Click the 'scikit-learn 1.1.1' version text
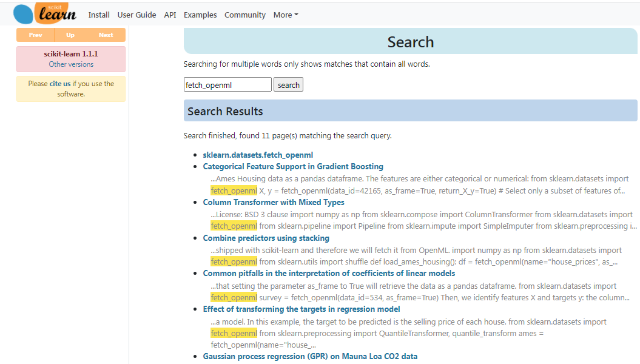 pos(71,54)
